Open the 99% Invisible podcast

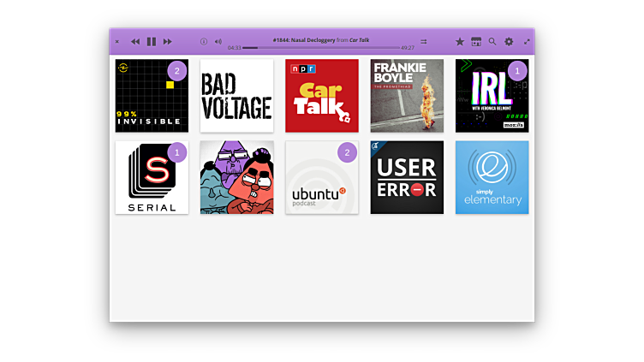152,96
